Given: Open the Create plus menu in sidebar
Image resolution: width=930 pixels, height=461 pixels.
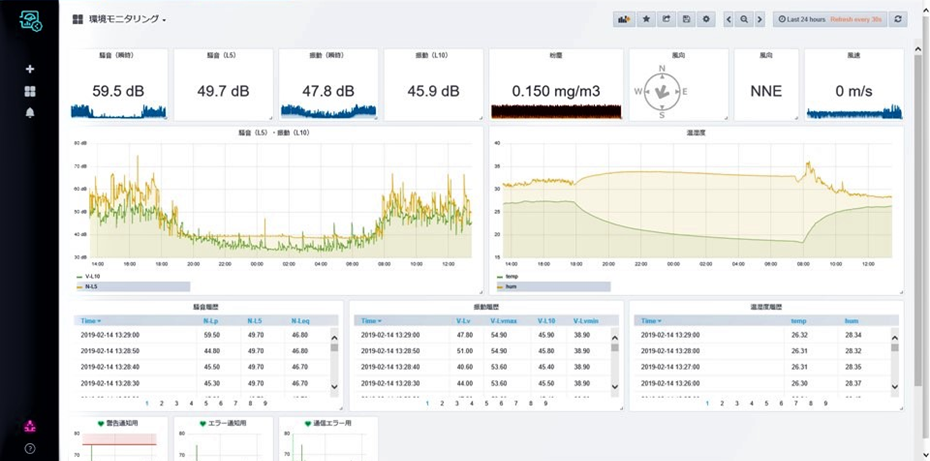Looking at the screenshot, I should (x=30, y=69).
